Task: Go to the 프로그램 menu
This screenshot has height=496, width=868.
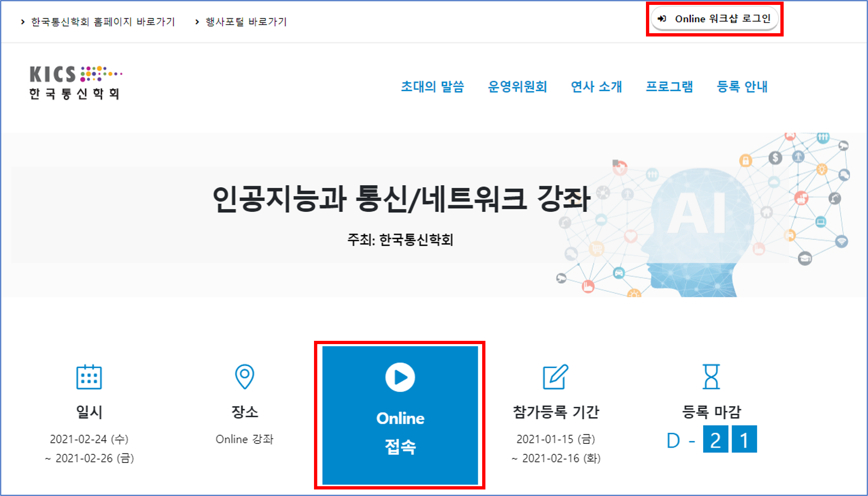Action: pyautogui.click(x=669, y=87)
